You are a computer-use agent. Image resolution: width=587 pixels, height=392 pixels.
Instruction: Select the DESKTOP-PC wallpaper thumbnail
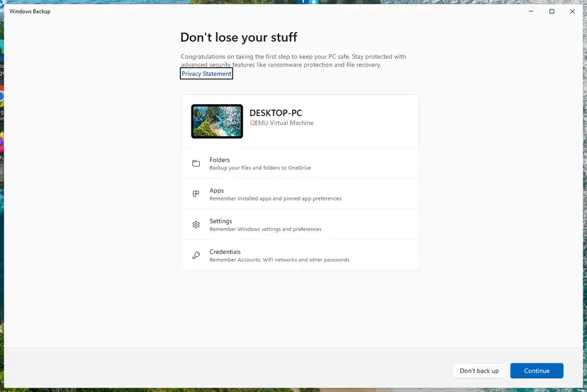pos(217,121)
